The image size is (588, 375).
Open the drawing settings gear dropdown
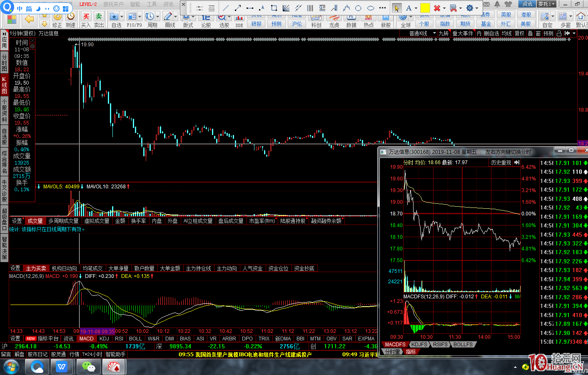(x=477, y=8)
